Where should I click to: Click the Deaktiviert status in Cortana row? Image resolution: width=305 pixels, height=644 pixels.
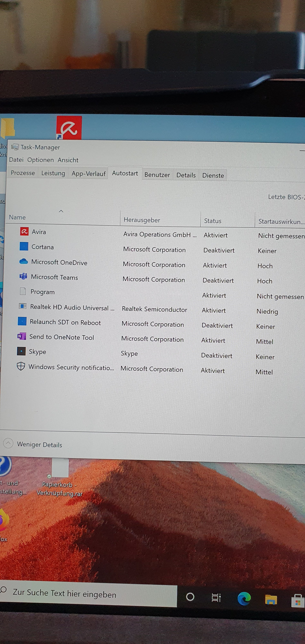coord(219,250)
